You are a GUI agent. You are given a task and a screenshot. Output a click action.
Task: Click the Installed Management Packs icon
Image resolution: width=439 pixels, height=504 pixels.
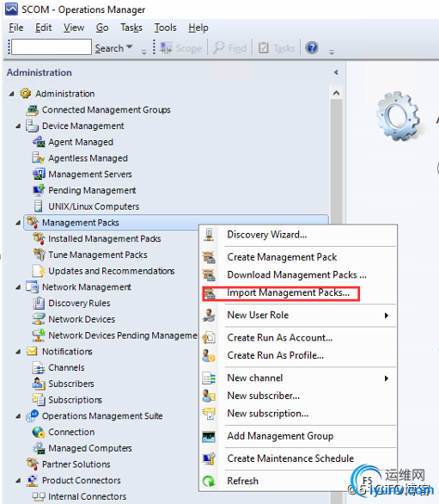coord(39,238)
